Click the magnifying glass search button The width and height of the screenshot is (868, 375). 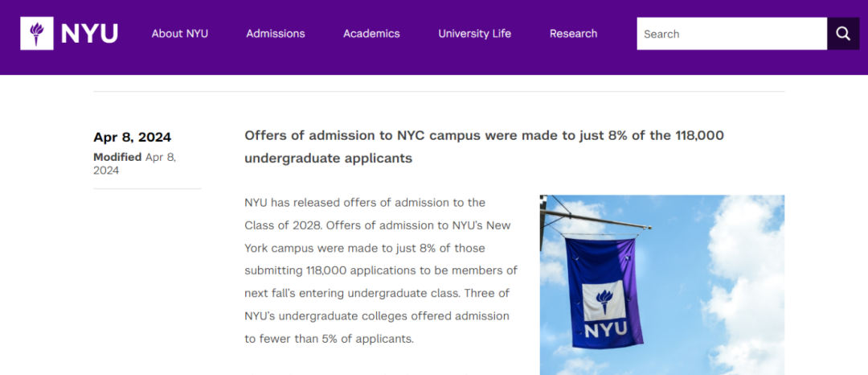click(x=843, y=34)
